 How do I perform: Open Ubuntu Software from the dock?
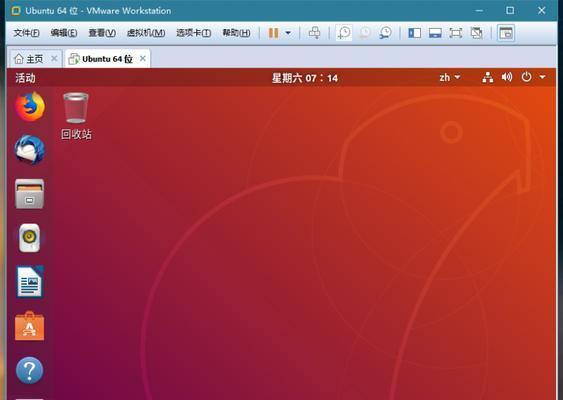point(29,326)
